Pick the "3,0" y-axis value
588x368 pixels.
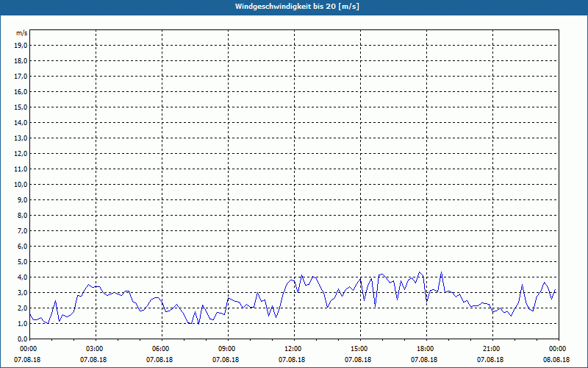[23, 292]
